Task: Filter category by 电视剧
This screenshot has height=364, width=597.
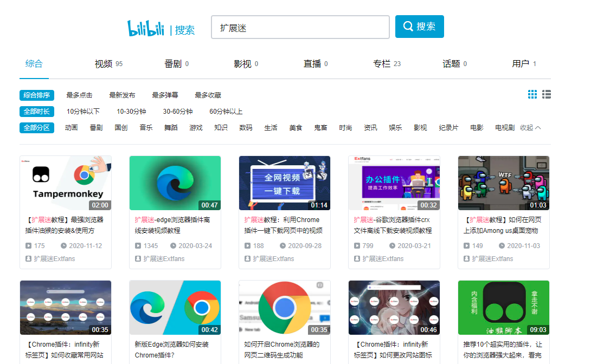Action: 505,128
